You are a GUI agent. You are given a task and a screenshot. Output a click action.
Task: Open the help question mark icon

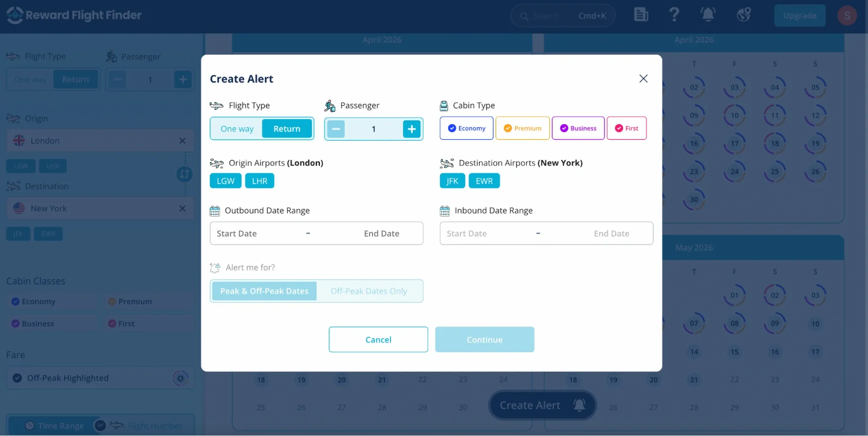[674, 15]
